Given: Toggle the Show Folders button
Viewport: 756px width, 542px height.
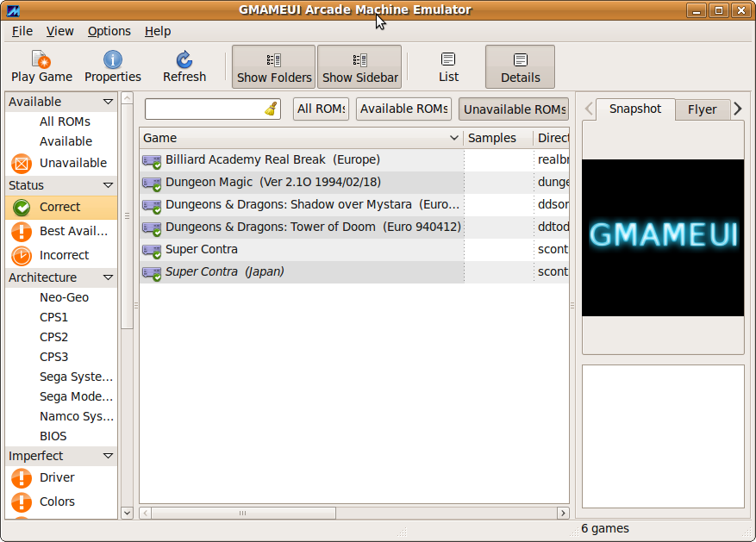Looking at the screenshot, I should (274, 67).
